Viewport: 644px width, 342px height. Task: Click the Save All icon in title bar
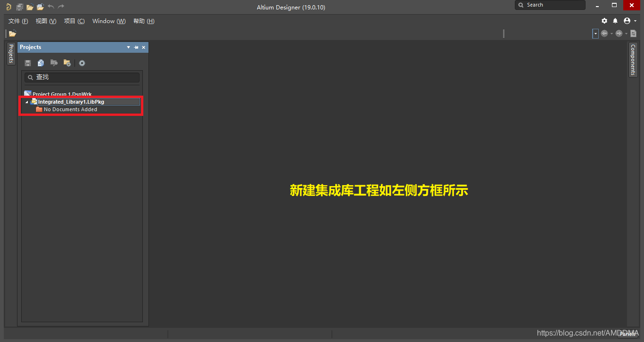(x=19, y=7)
